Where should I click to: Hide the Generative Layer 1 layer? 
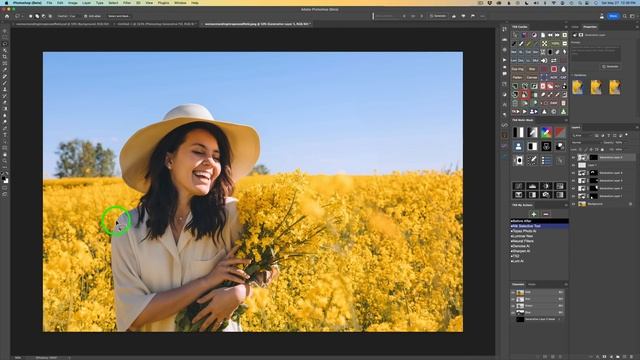coord(573,196)
